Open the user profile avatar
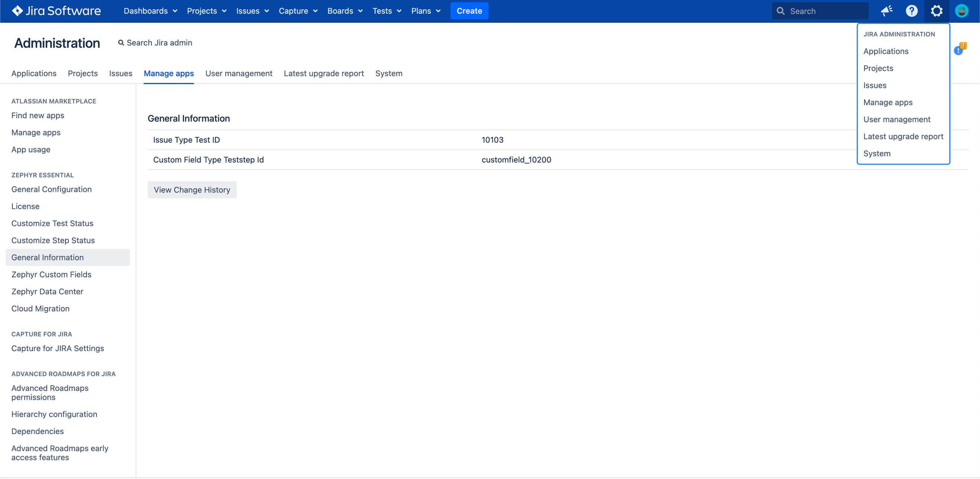The image size is (980, 479). point(961,11)
